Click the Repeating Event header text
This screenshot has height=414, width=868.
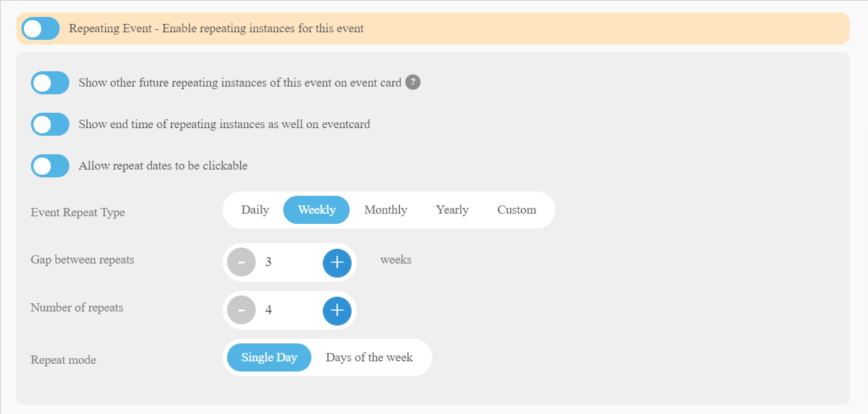click(217, 29)
